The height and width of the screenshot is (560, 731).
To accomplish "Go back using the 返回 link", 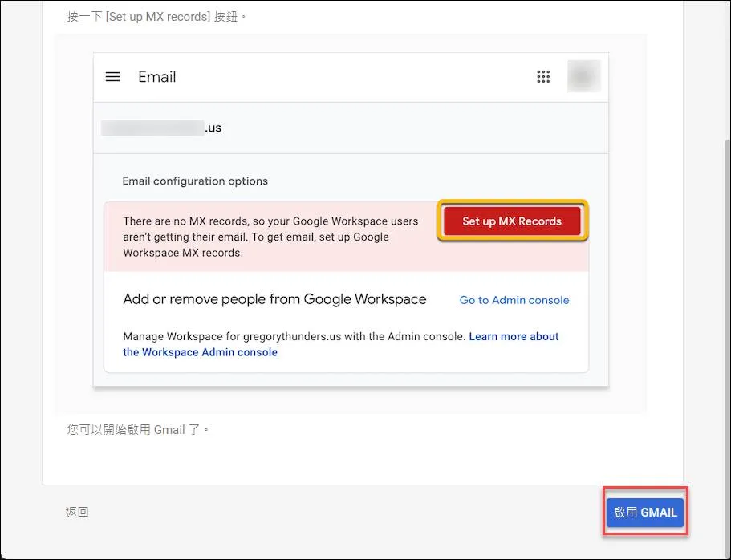I will pyautogui.click(x=77, y=513).
